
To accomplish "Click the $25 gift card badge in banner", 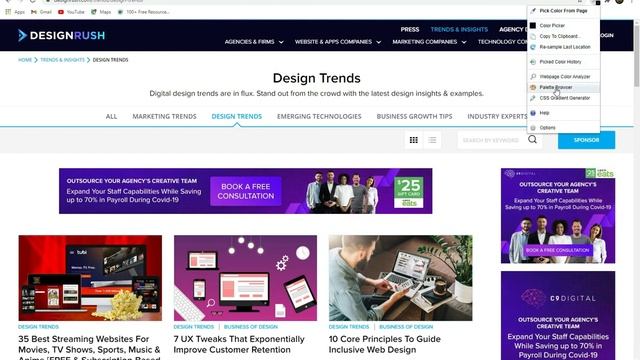I will (409, 193).
